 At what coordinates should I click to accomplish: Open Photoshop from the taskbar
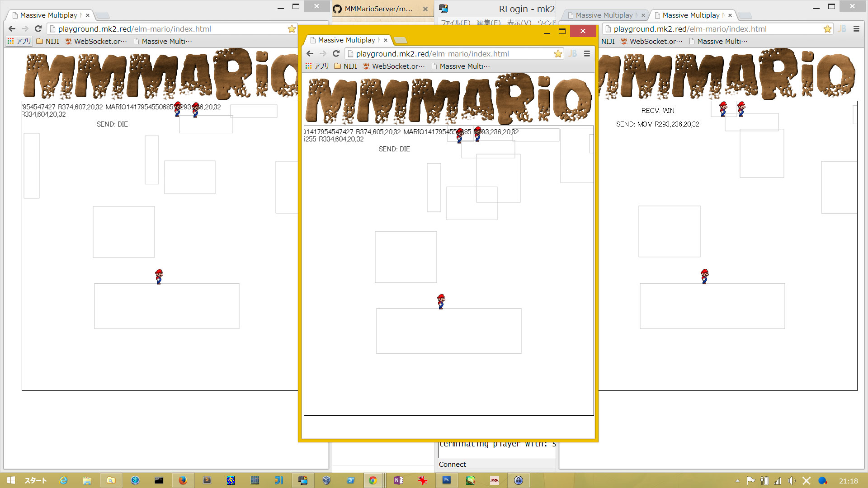point(446,480)
